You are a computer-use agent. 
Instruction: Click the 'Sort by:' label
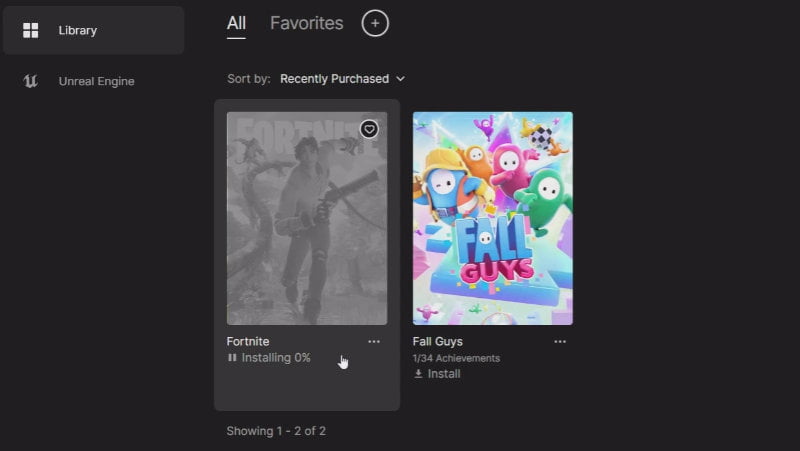(x=249, y=79)
